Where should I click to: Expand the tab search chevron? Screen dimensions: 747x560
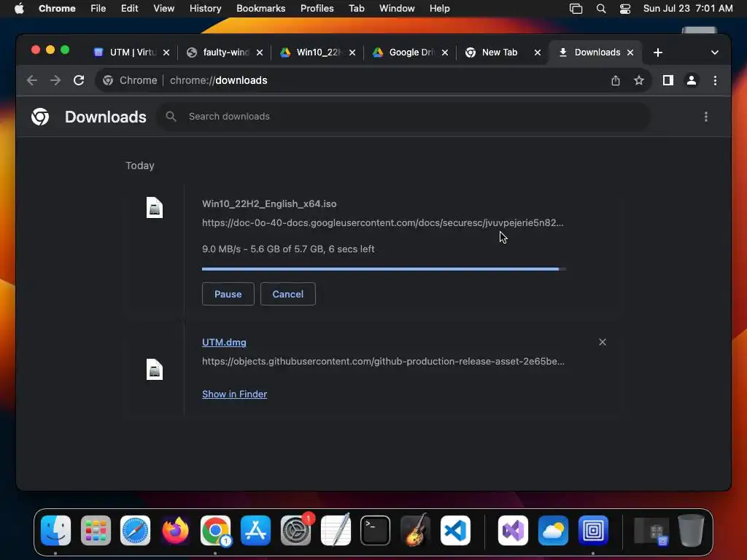tap(715, 52)
